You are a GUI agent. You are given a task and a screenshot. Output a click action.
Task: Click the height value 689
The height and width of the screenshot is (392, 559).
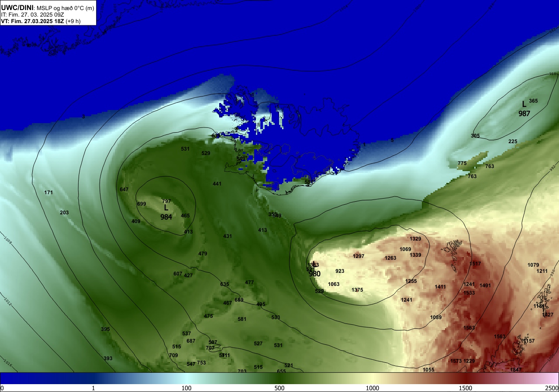(x=239, y=300)
